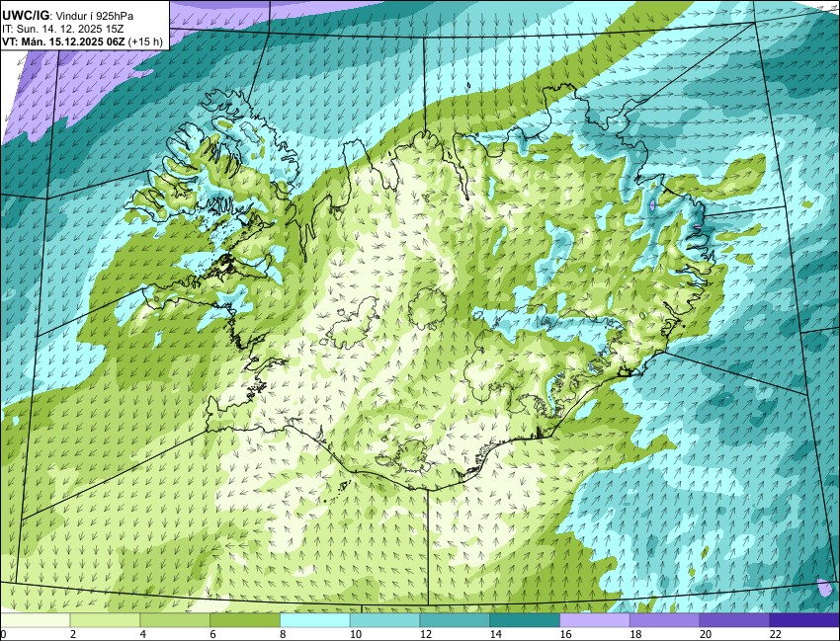Click the palest cream 0–2 legend swatch
This screenshot has height=641, width=840.
35,620
